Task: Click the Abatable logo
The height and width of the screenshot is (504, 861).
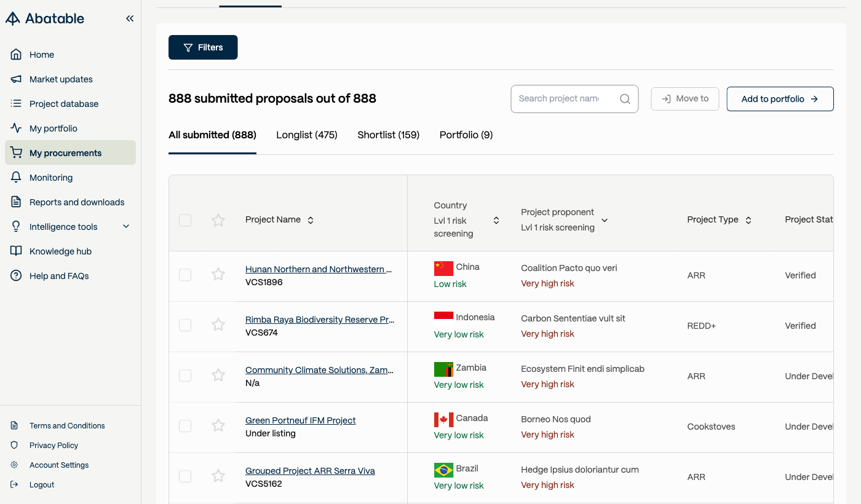Action: pos(45,18)
